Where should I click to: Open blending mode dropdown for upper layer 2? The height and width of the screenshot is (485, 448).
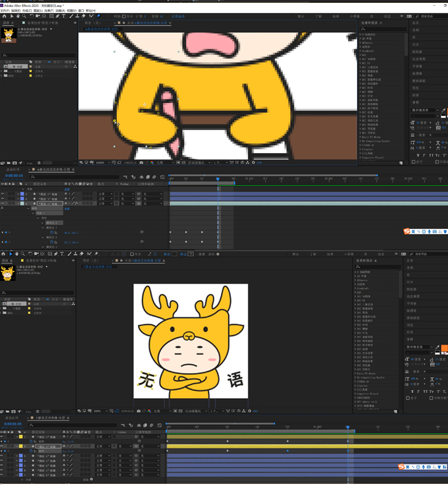pyautogui.click(x=105, y=194)
